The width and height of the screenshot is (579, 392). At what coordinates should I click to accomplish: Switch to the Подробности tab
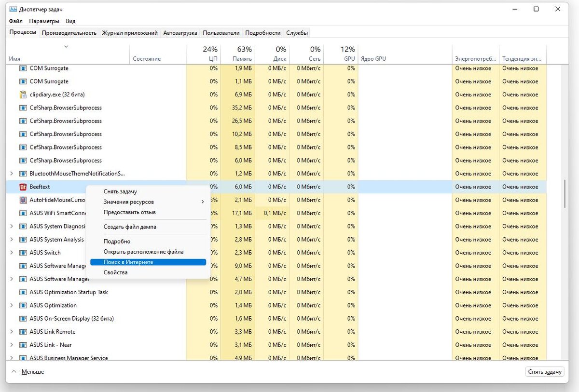coord(262,33)
